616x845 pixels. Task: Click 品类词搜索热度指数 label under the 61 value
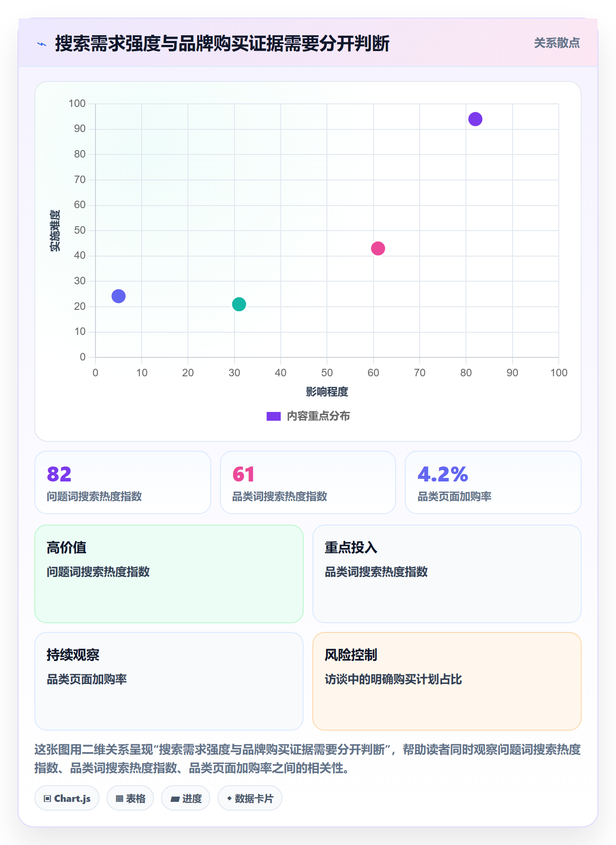[279, 496]
